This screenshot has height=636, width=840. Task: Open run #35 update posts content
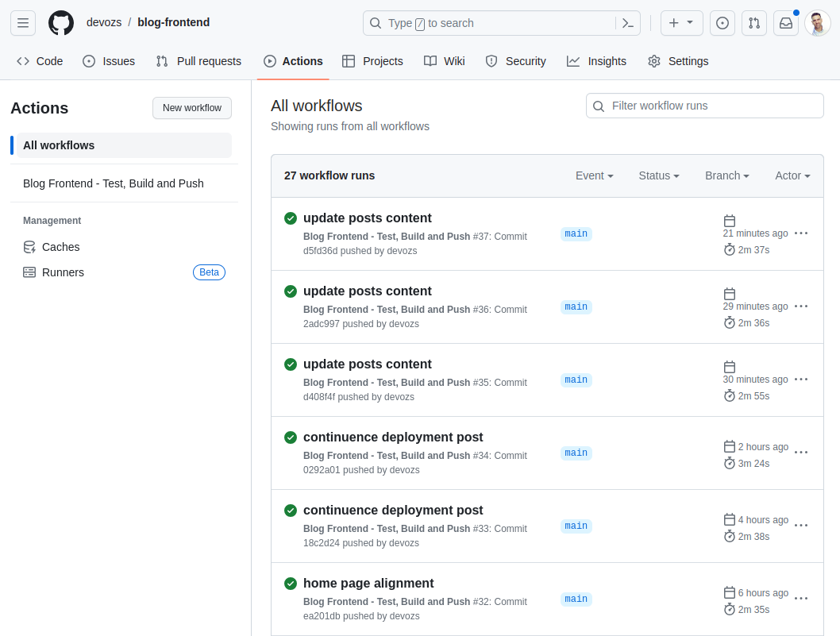click(x=367, y=364)
